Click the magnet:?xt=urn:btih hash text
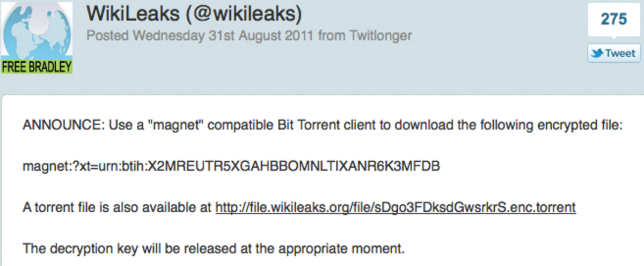The height and width of the screenshot is (266, 644). [231, 167]
